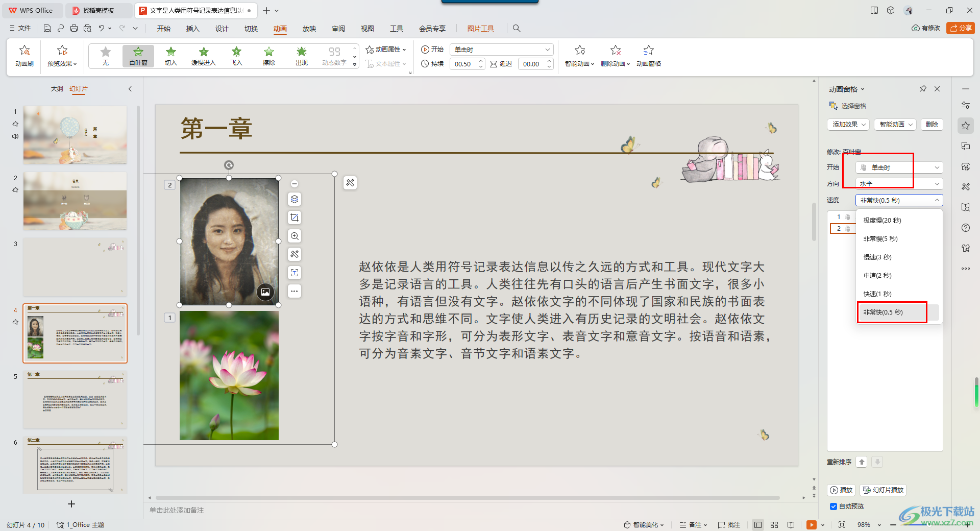This screenshot has width=980, height=531.
Task: Click the help question-mark sidebar icon
Action: [966, 228]
